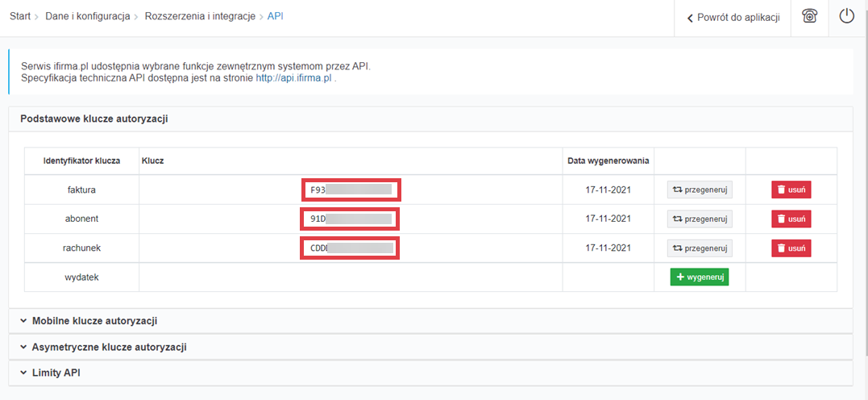Regenerate the faktura key

[x=700, y=190]
